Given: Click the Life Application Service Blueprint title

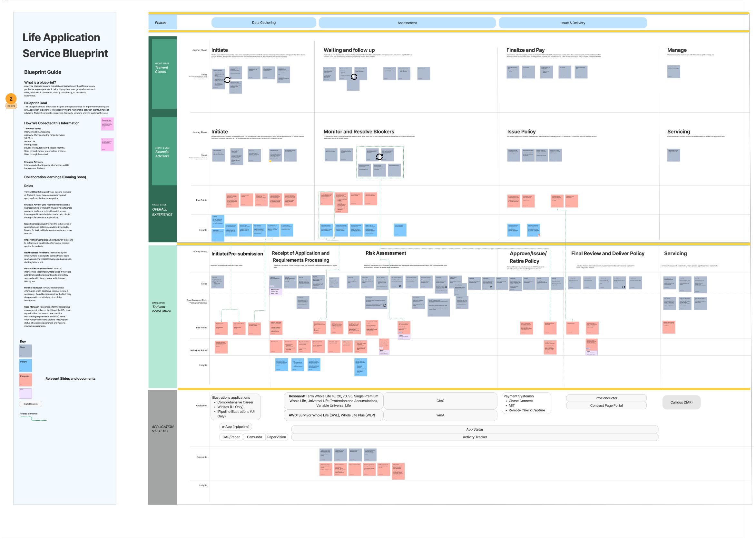Looking at the screenshot, I should 65,45.
